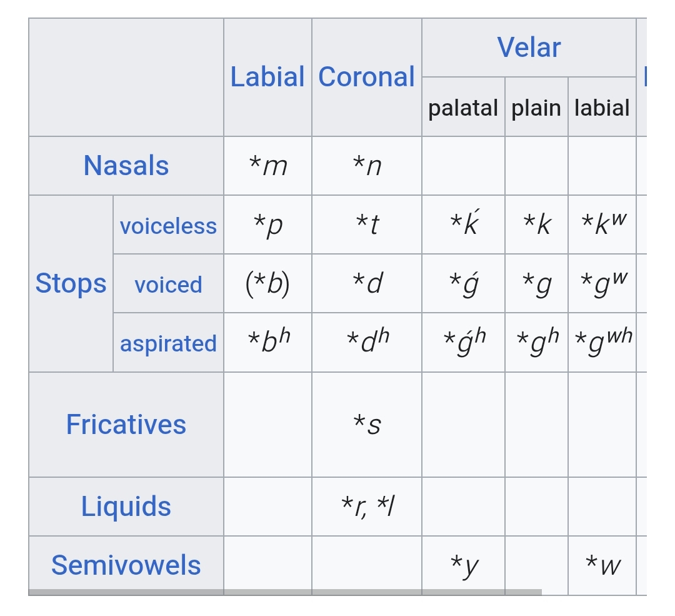Open the Coronal column header link
This screenshot has height=616, width=675.
pyautogui.click(x=366, y=77)
